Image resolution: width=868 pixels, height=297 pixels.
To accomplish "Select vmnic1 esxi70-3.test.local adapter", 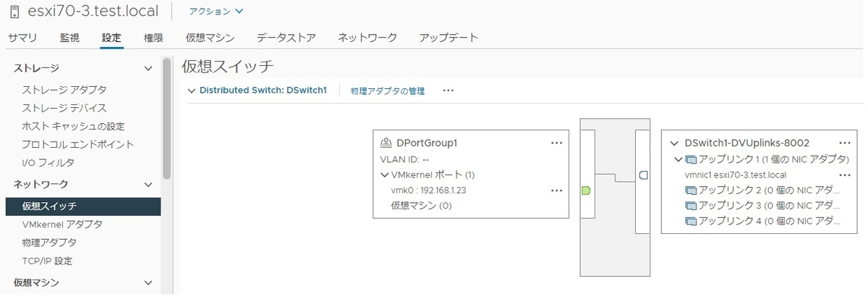I will [x=735, y=175].
